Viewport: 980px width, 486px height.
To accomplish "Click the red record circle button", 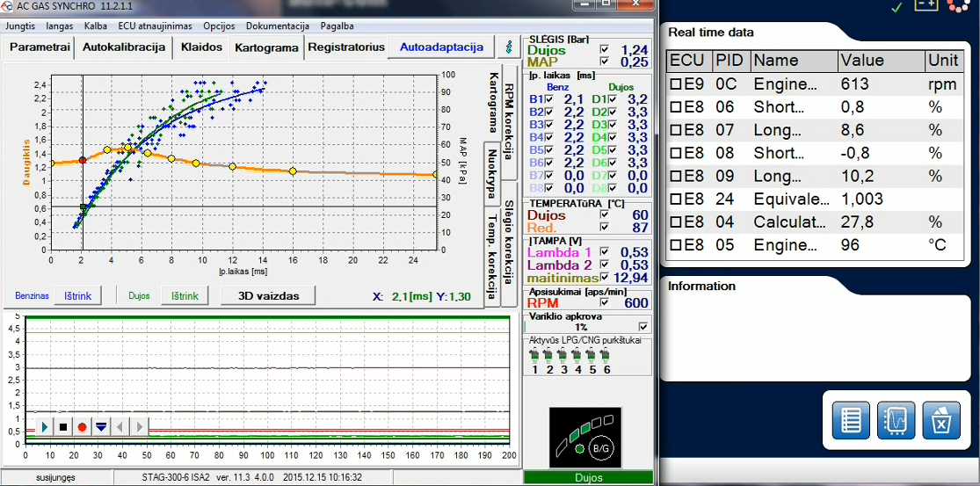I will pos(82,427).
